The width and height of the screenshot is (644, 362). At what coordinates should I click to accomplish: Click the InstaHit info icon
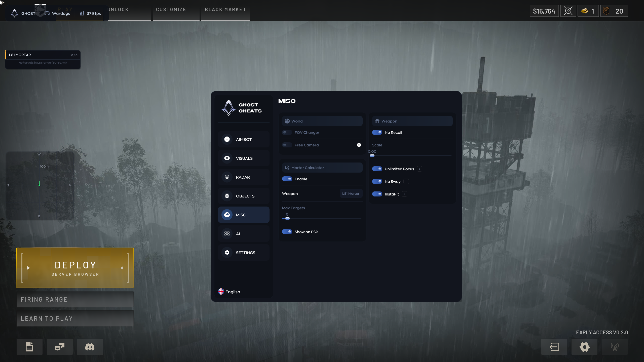coord(404,194)
